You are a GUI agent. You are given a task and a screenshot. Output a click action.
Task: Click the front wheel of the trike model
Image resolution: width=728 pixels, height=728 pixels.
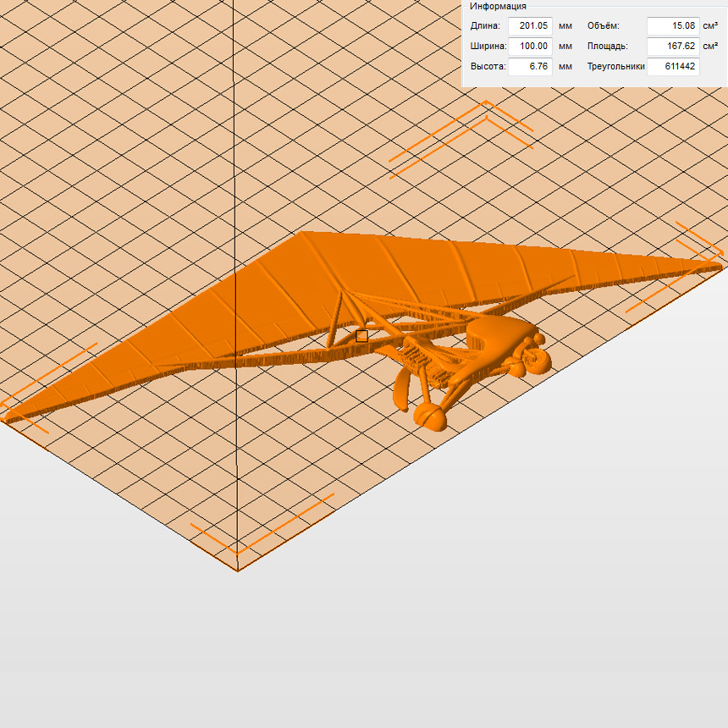431,416
